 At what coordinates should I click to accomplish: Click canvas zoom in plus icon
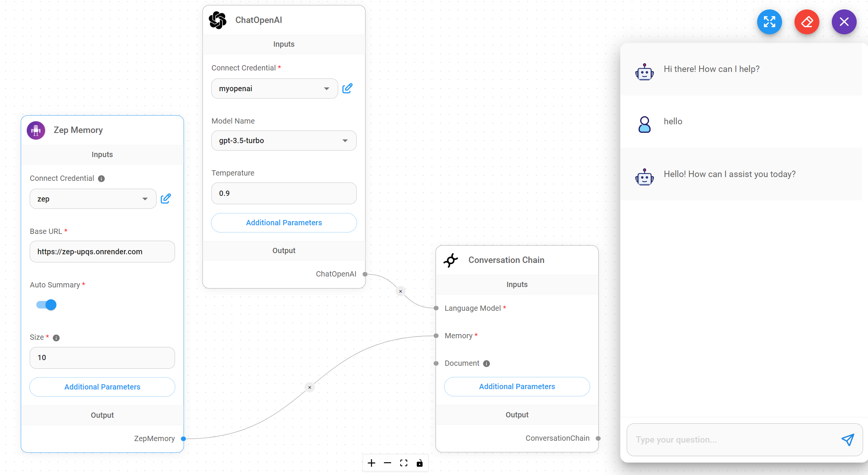tap(371, 463)
